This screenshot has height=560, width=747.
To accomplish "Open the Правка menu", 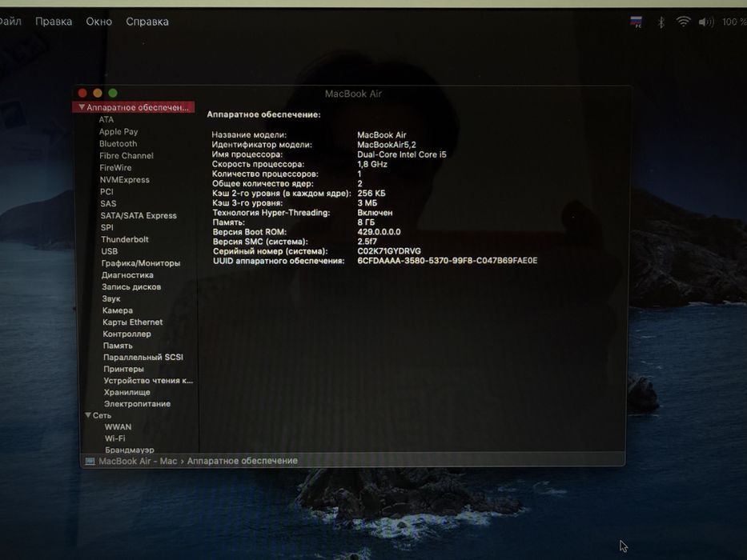I will click(x=54, y=22).
